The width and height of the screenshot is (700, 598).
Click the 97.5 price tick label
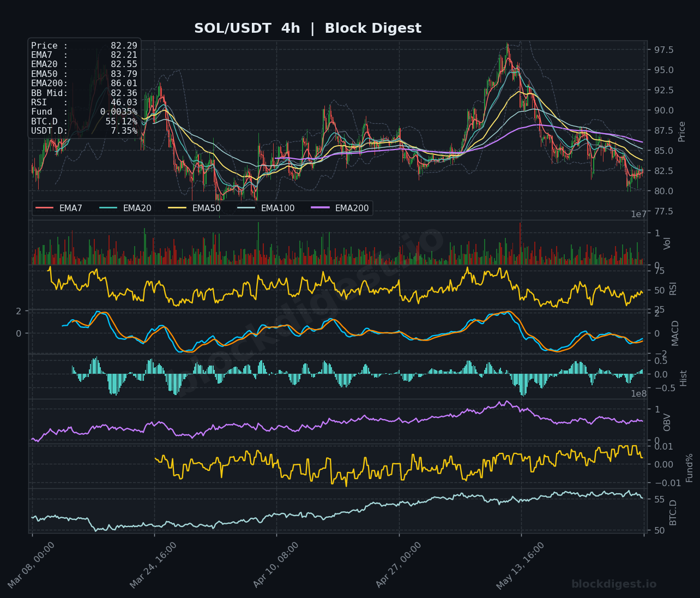click(663, 50)
